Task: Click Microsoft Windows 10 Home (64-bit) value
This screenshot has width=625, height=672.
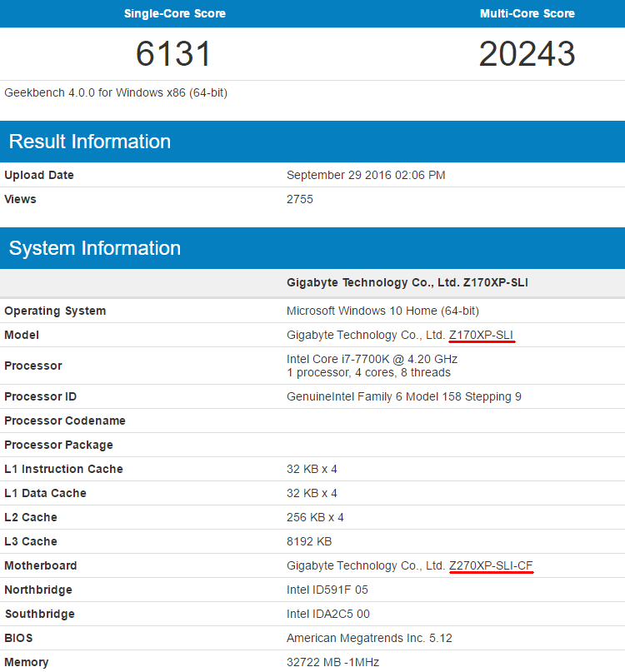Action: 382,311
